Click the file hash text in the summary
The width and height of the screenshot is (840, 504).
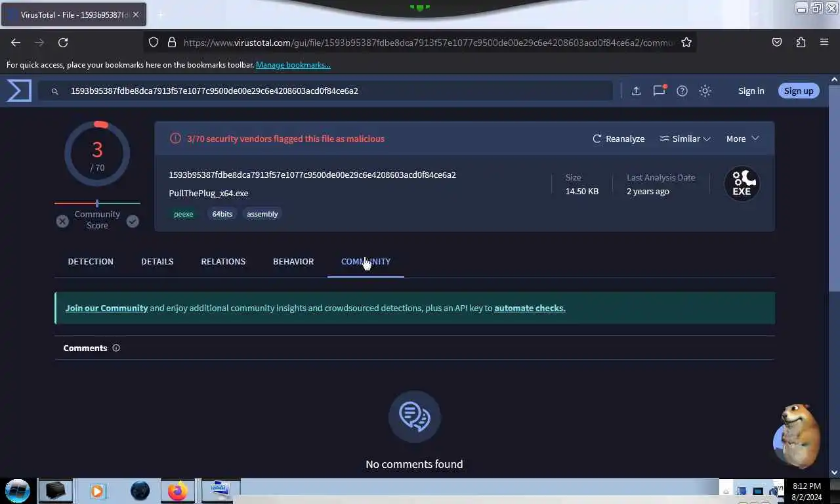(x=312, y=175)
